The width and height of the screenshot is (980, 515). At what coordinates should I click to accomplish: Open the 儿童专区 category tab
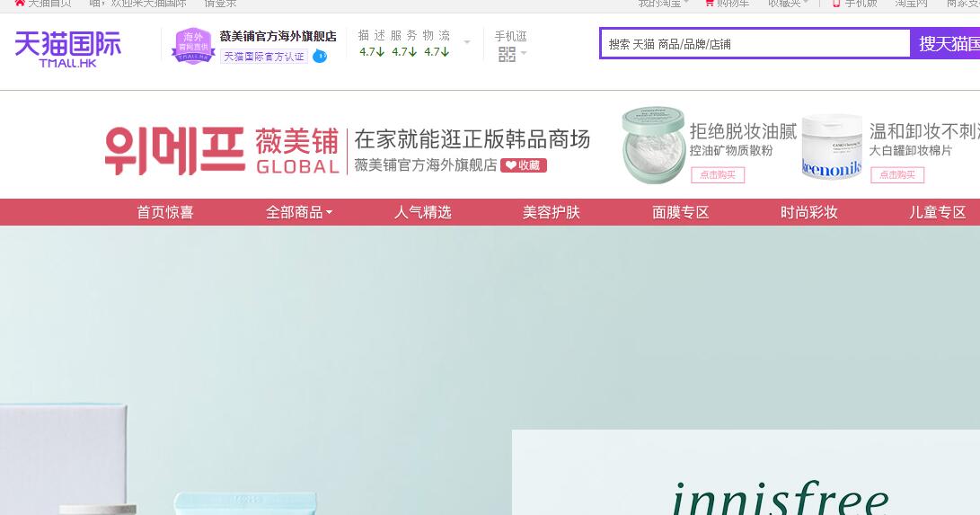[938, 212]
